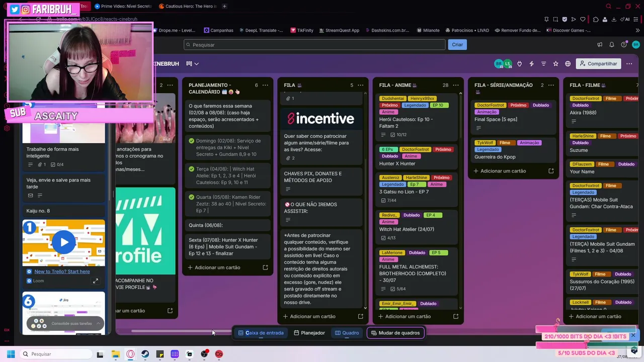Open Automation lightning icon in board header
The width and height of the screenshot is (644, 362).
(x=531, y=64)
